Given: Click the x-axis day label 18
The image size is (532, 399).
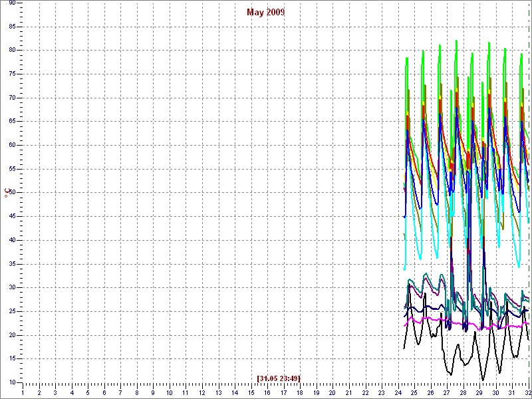Looking at the screenshot, I should [300, 393].
